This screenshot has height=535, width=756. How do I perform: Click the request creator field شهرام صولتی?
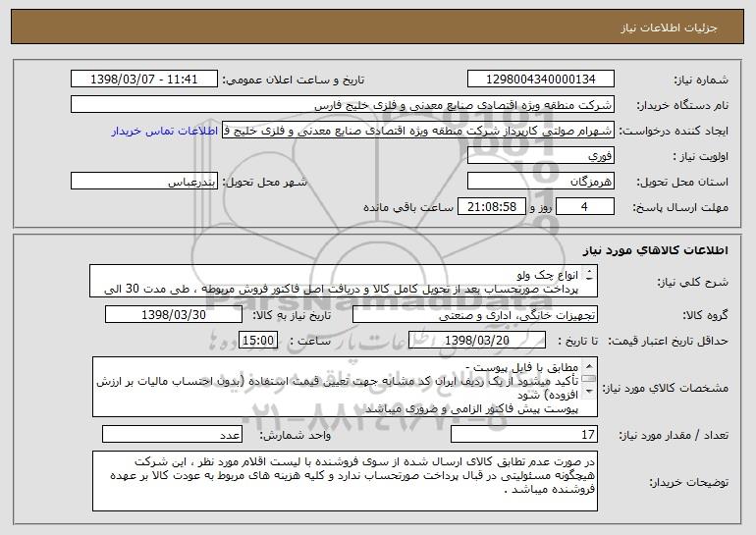click(418, 131)
